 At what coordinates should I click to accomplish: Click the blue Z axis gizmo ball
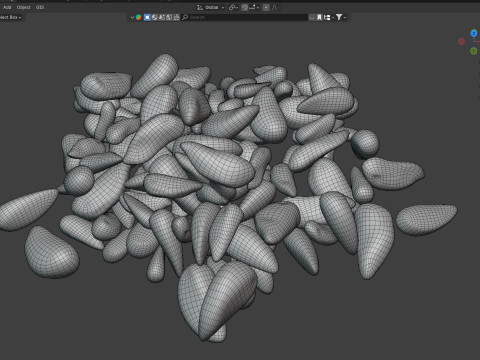pos(474,33)
